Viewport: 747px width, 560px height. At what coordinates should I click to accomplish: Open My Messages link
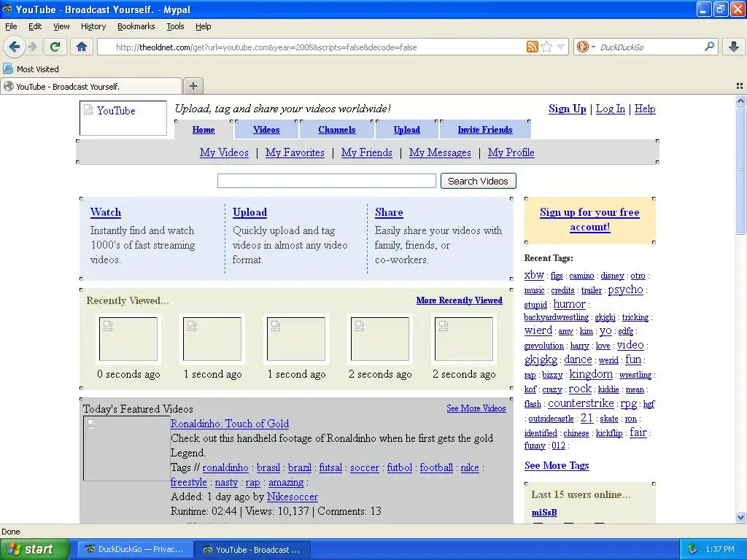(x=440, y=152)
